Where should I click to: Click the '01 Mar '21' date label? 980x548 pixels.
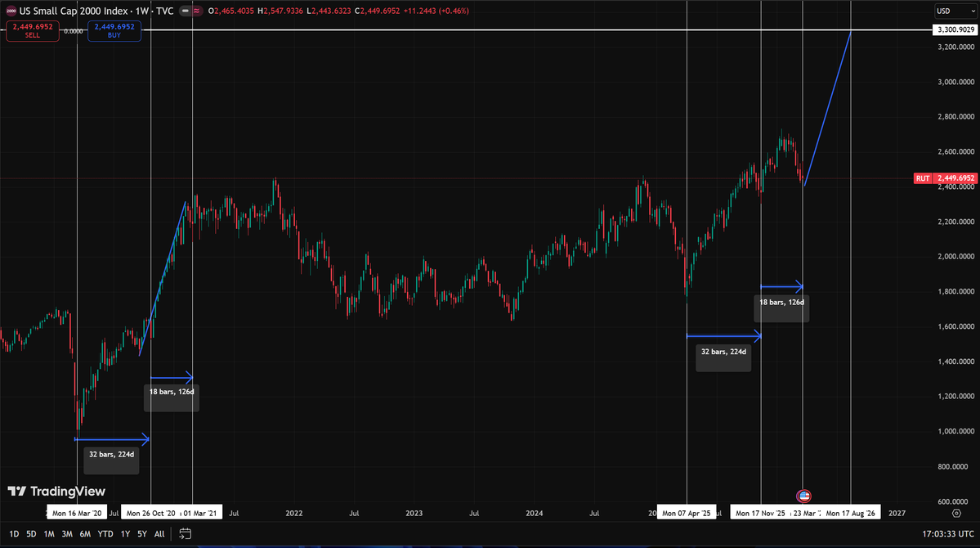pyautogui.click(x=200, y=513)
